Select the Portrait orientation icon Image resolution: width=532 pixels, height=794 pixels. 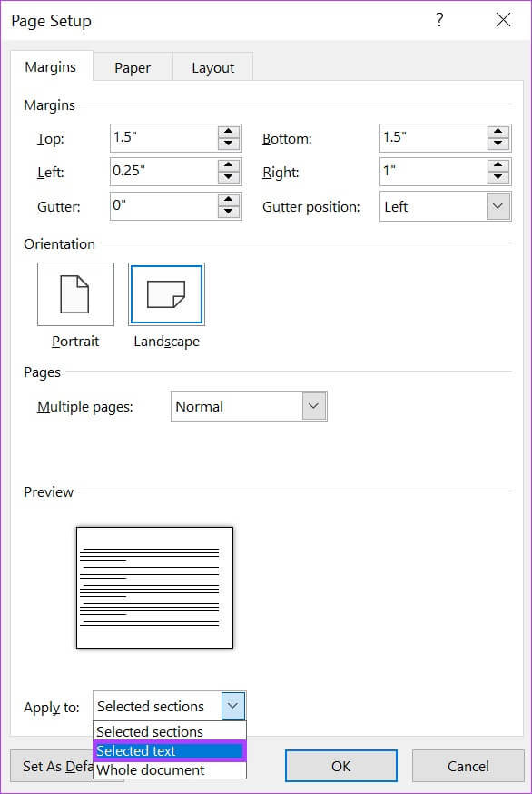pyautogui.click(x=75, y=294)
